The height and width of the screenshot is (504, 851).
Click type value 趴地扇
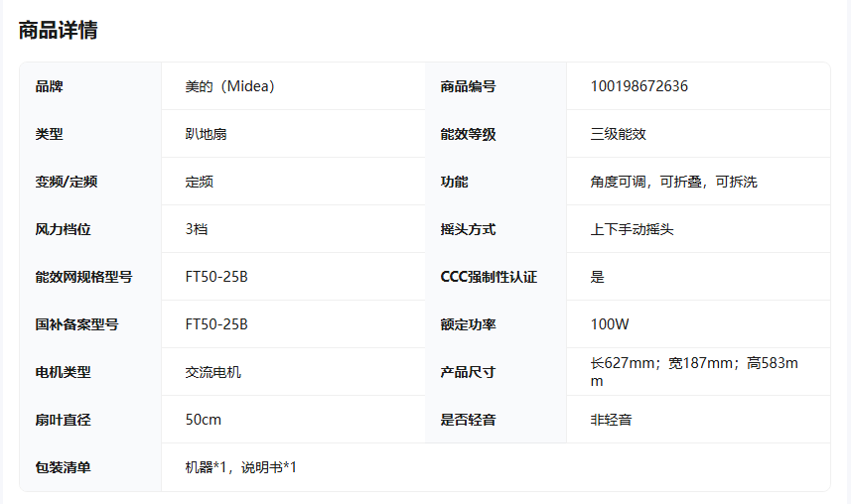206,134
